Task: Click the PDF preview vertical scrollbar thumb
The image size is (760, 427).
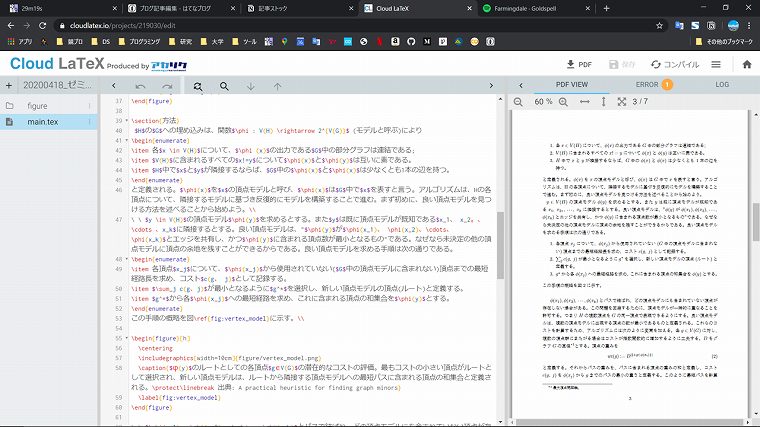Action: pyautogui.click(x=756, y=222)
